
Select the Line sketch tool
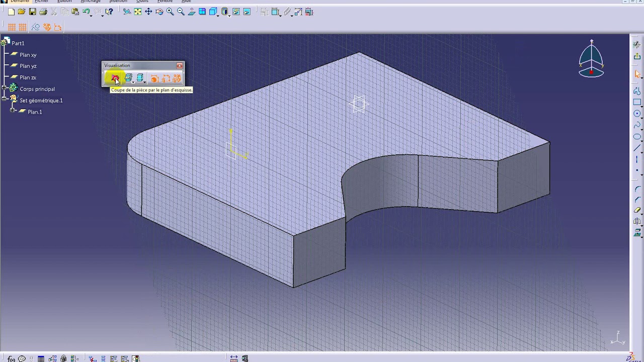[x=637, y=148]
